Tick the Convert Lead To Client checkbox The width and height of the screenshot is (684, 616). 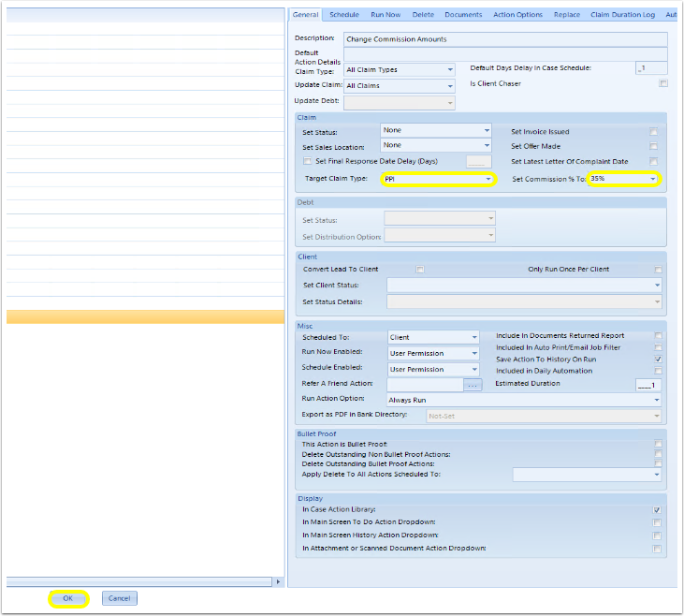[420, 270]
